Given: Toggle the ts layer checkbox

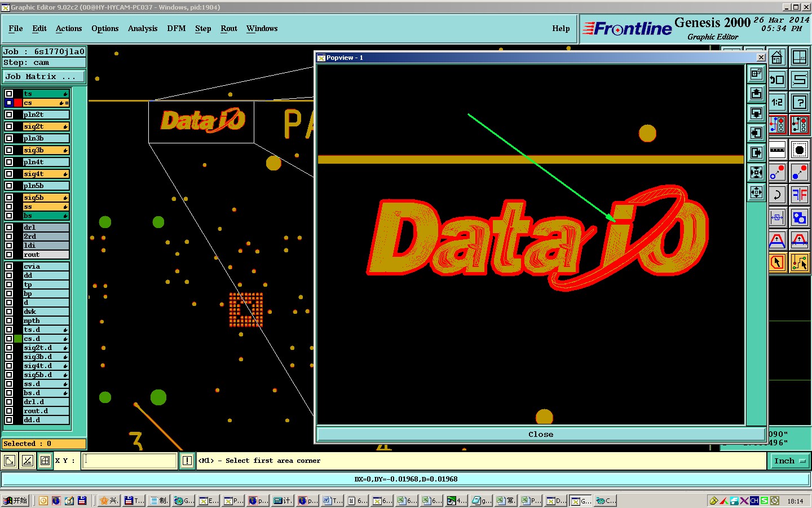Looking at the screenshot, I should tap(9, 94).
